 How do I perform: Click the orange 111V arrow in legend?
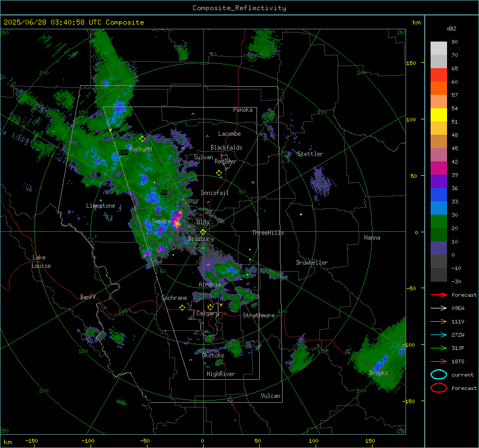pos(439,321)
